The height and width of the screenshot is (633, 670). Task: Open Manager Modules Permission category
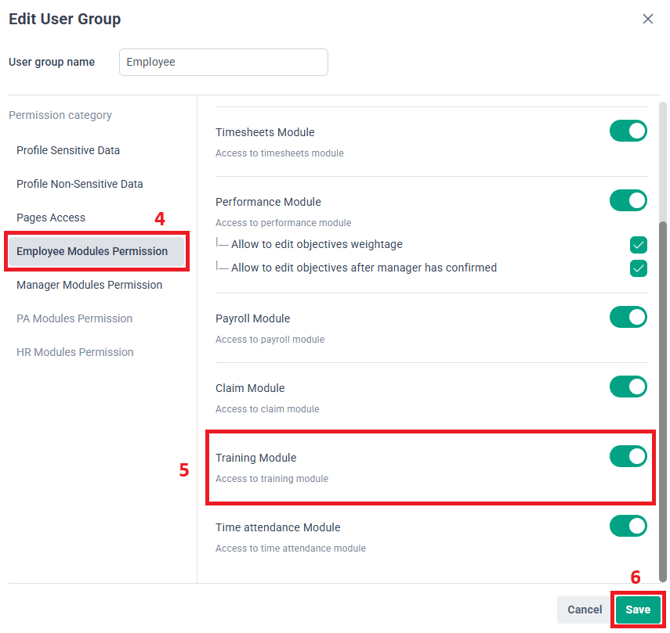[89, 285]
